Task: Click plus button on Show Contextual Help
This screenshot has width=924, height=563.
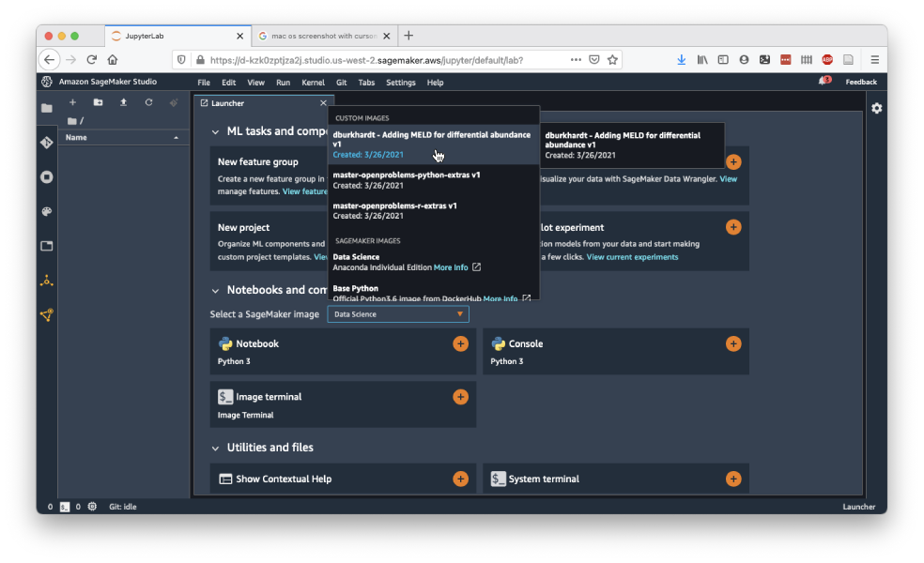Action: tap(460, 479)
